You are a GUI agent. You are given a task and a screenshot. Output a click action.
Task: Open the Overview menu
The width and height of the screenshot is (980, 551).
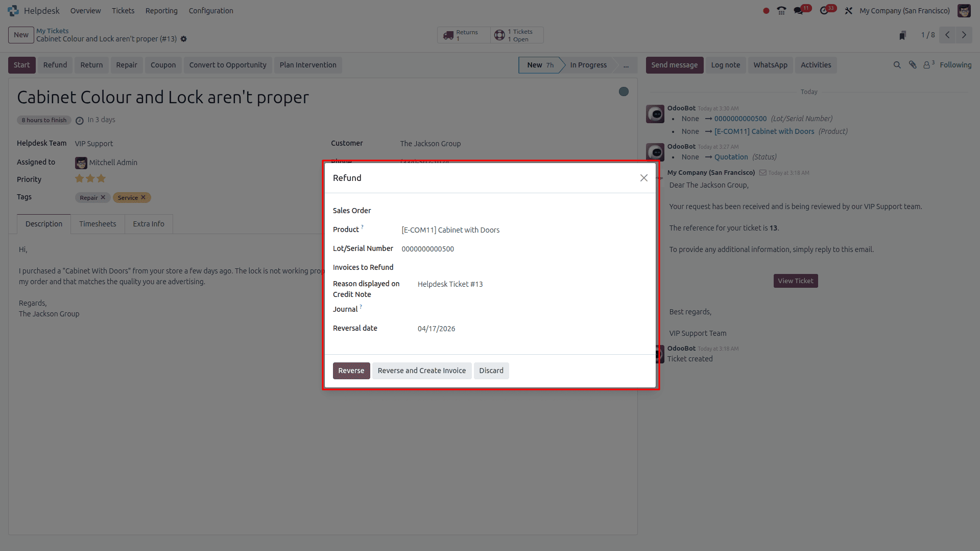85,11
